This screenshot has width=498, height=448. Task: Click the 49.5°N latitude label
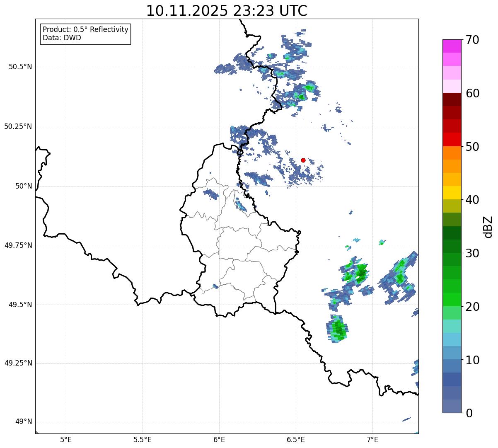pos(20,305)
